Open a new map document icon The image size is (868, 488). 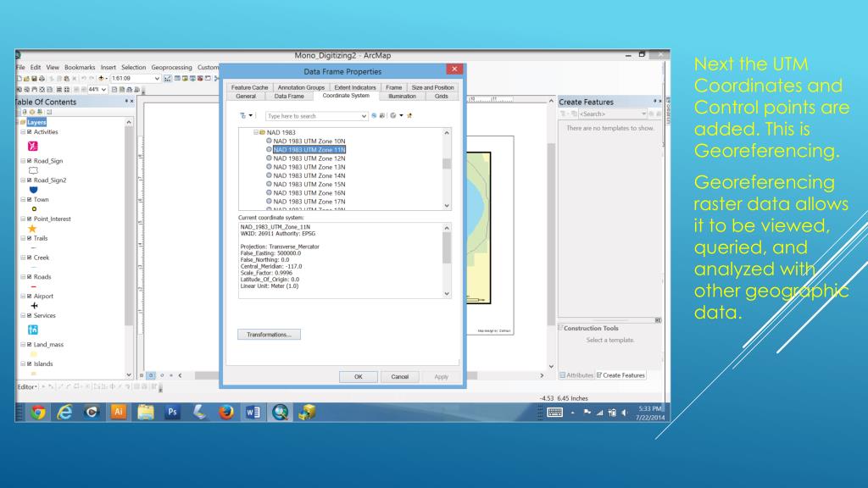pyautogui.click(x=19, y=79)
